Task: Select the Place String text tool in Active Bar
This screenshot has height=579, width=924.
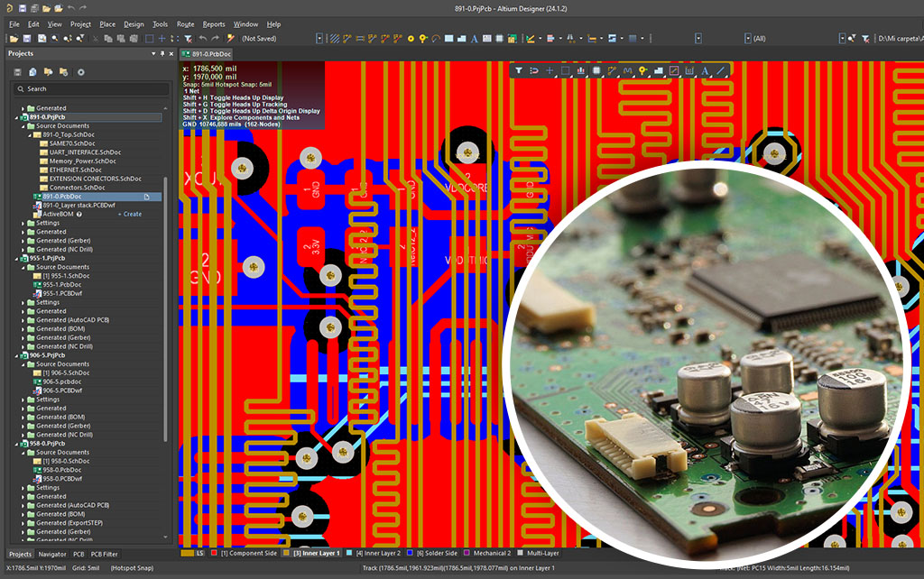Action: point(706,70)
